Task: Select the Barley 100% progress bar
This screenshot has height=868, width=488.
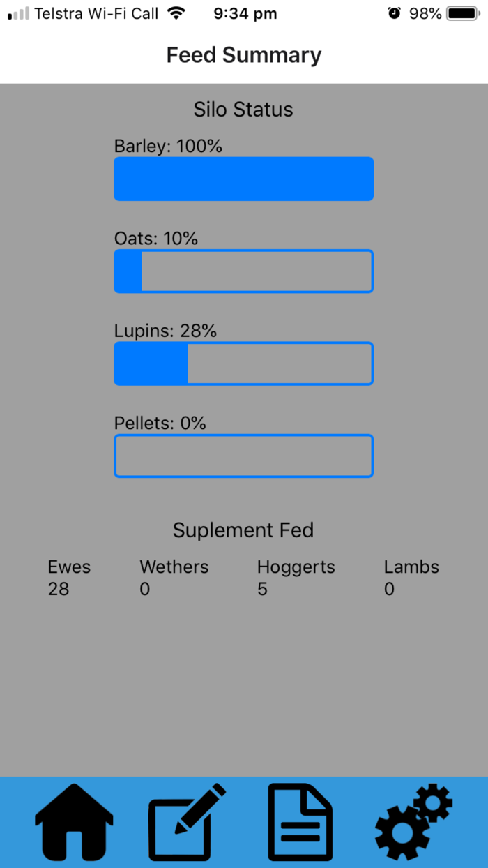Action: coord(243,179)
